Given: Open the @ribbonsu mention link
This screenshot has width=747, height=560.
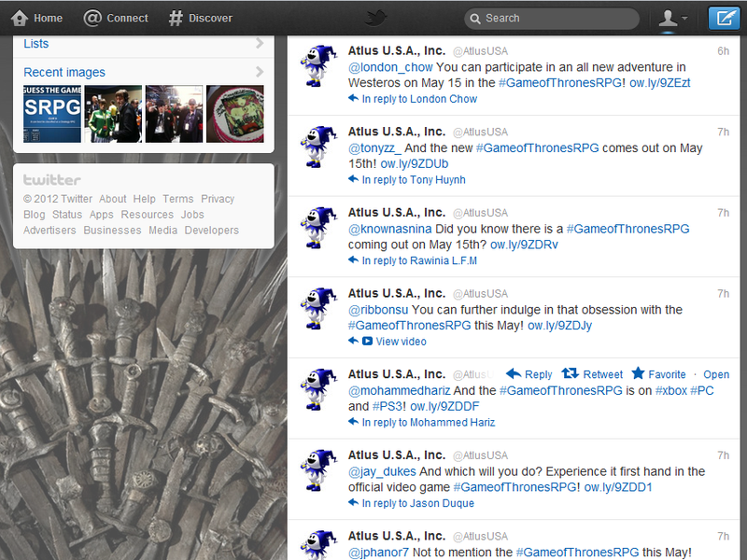Looking at the screenshot, I should point(378,311).
